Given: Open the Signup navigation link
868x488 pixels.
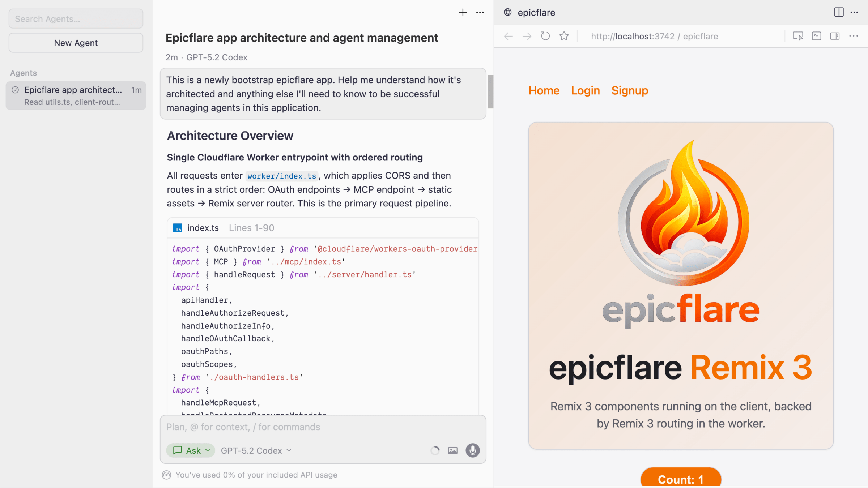Looking at the screenshot, I should pos(630,90).
